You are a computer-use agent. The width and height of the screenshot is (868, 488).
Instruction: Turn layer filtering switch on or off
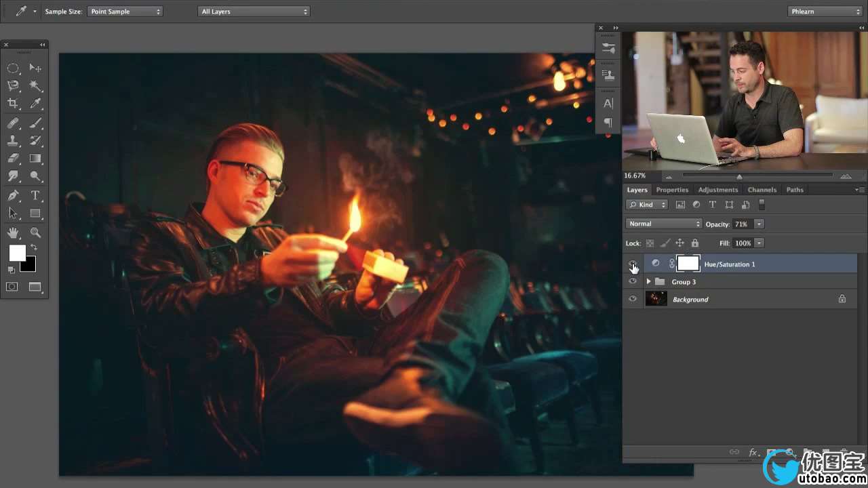[x=762, y=204]
